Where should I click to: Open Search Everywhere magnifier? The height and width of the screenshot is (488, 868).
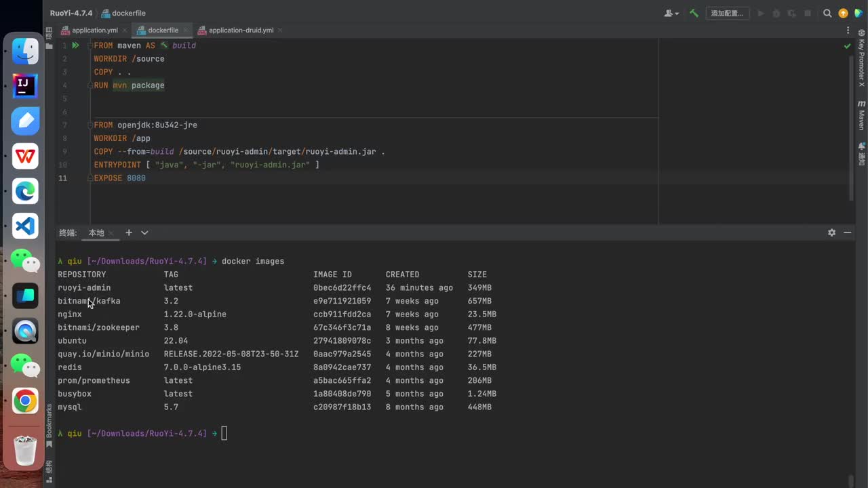(827, 13)
